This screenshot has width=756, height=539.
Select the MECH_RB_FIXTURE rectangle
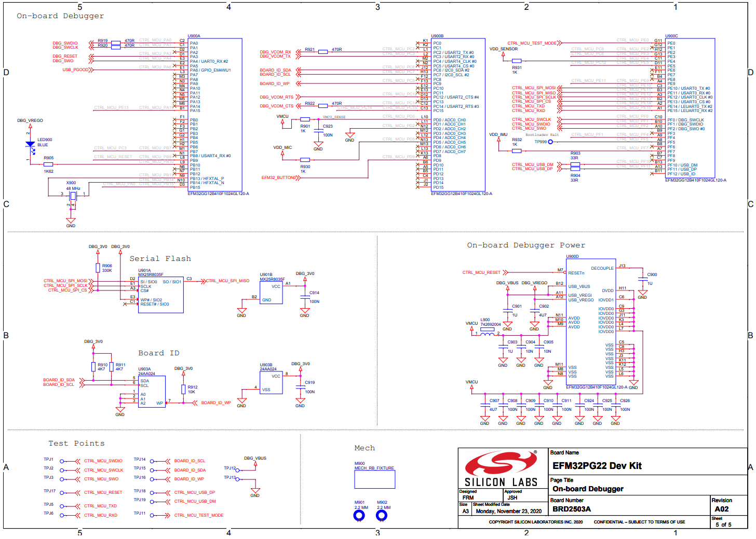pyautogui.click(x=374, y=479)
